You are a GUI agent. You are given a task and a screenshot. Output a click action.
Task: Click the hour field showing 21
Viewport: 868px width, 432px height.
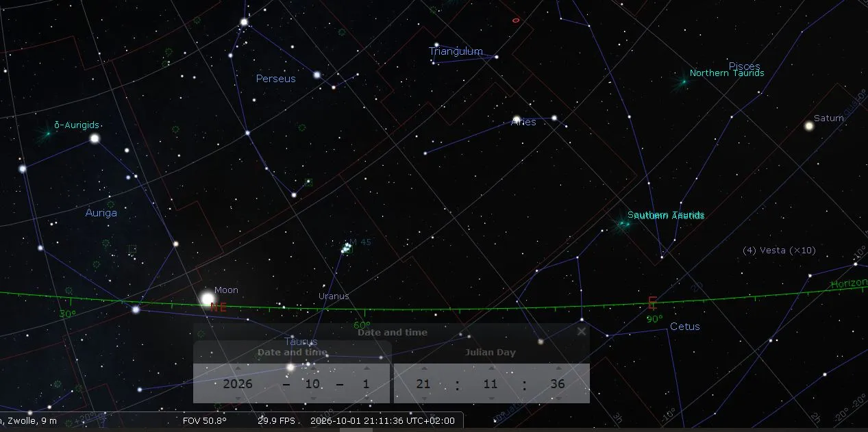[x=423, y=383]
